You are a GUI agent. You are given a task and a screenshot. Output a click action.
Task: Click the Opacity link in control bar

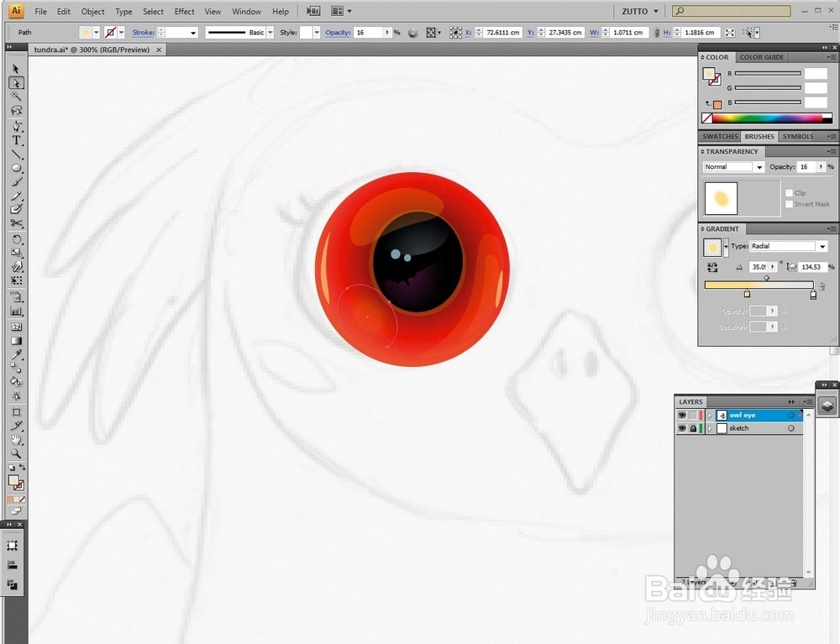pos(338,33)
